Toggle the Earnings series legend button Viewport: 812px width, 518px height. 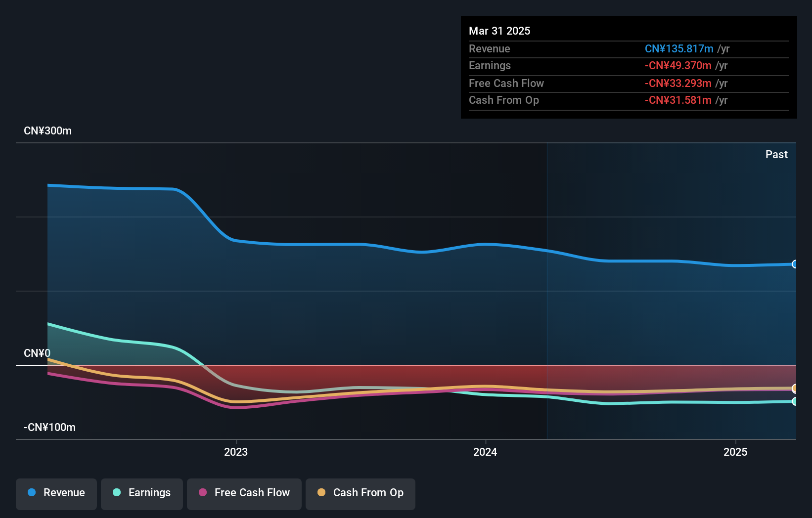[x=142, y=494]
